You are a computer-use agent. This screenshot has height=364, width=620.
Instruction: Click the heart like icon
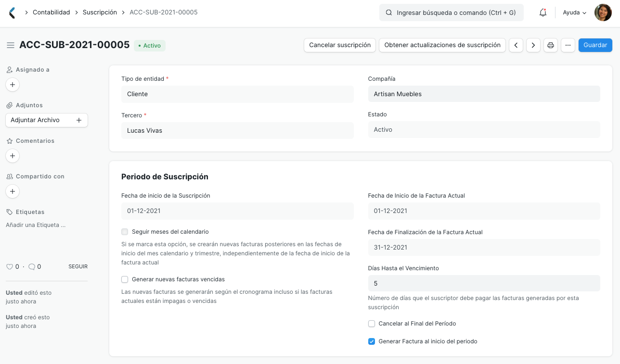[9, 266]
